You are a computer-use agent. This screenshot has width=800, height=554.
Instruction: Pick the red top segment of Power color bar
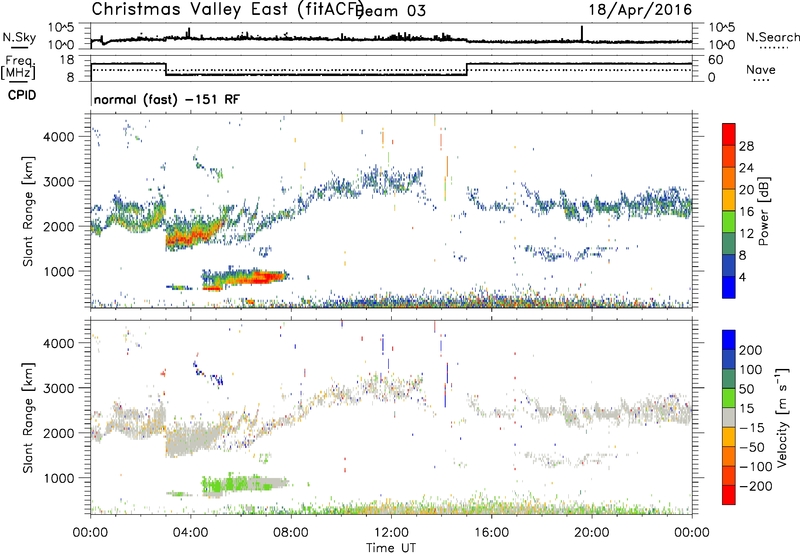tap(729, 135)
